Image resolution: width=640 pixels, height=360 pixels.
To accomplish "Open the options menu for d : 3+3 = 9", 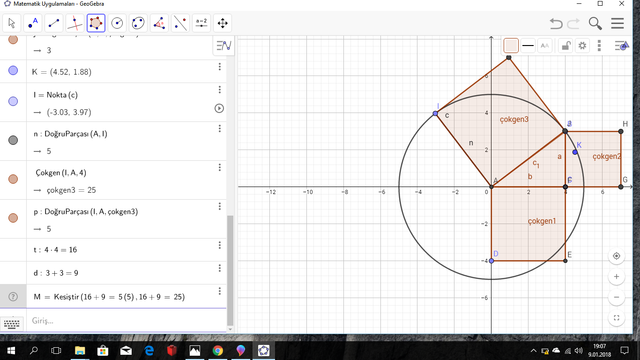I will point(220,268).
